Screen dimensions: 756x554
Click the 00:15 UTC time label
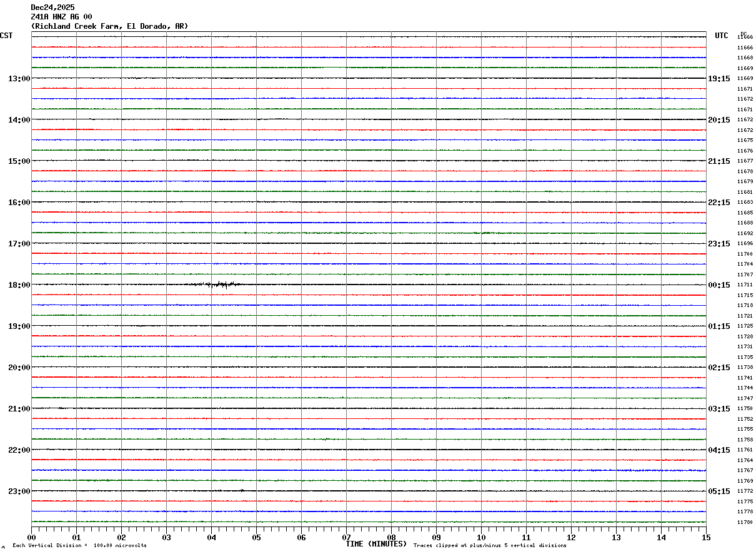(x=719, y=285)
